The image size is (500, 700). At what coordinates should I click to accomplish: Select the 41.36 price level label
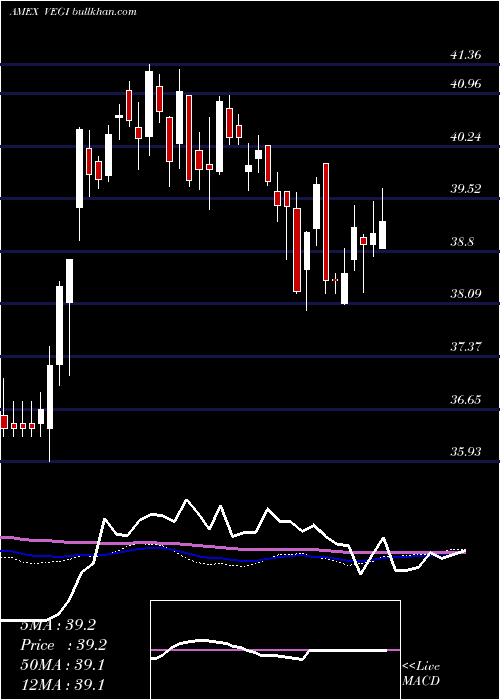466,55
